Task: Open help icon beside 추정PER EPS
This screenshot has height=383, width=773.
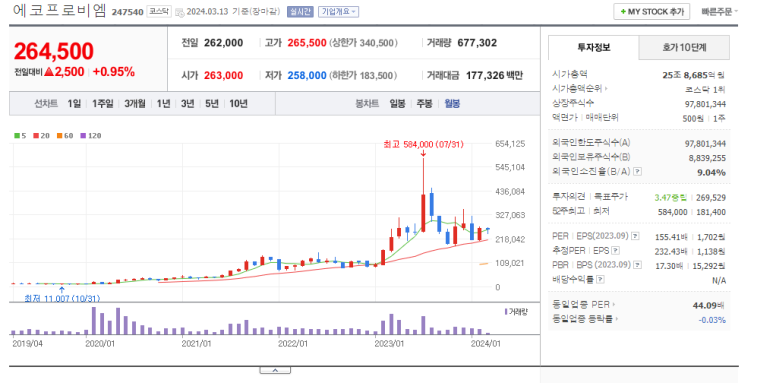Action: point(616,250)
